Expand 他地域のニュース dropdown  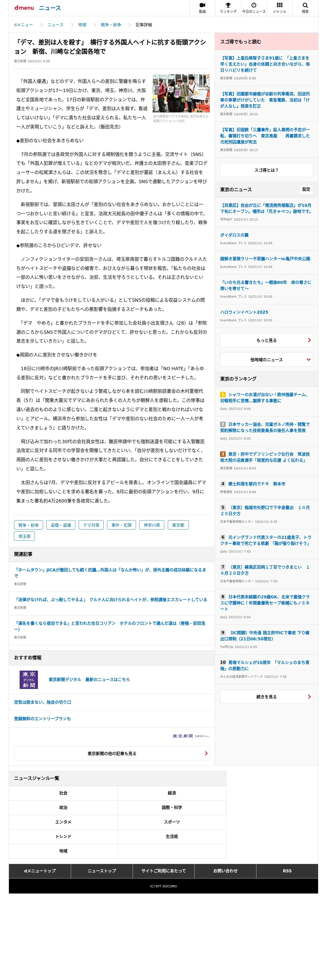pyautogui.click(x=266, y=359)
